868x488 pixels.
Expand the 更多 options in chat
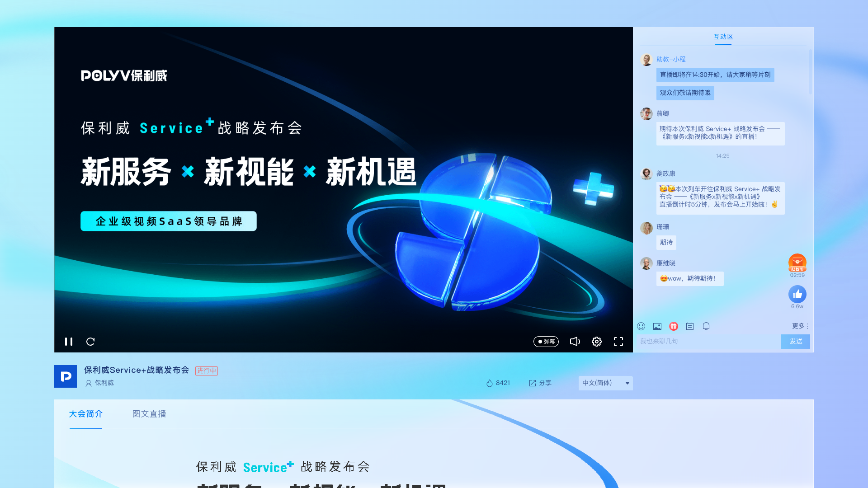click(x=800, y=326)
